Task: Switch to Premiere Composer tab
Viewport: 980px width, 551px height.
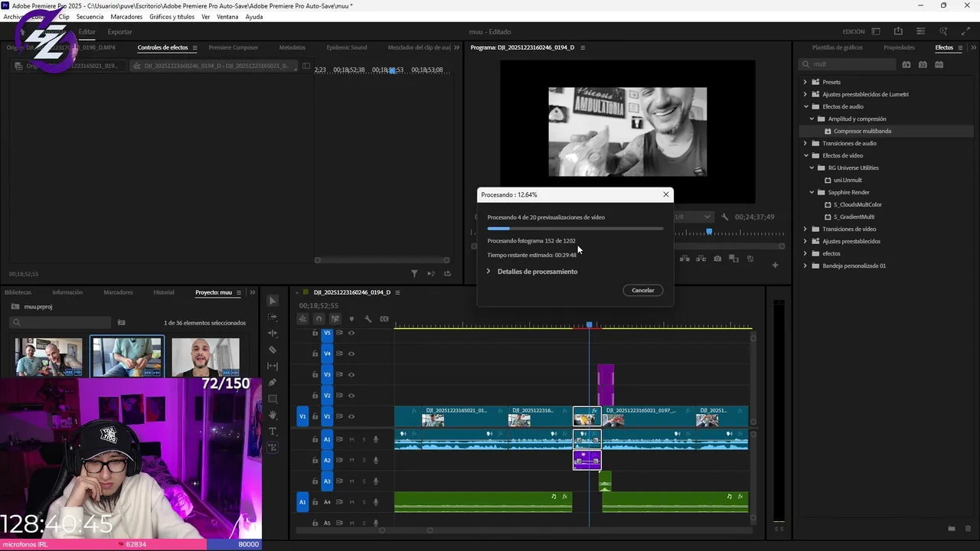Action: [x=234, y=47]
